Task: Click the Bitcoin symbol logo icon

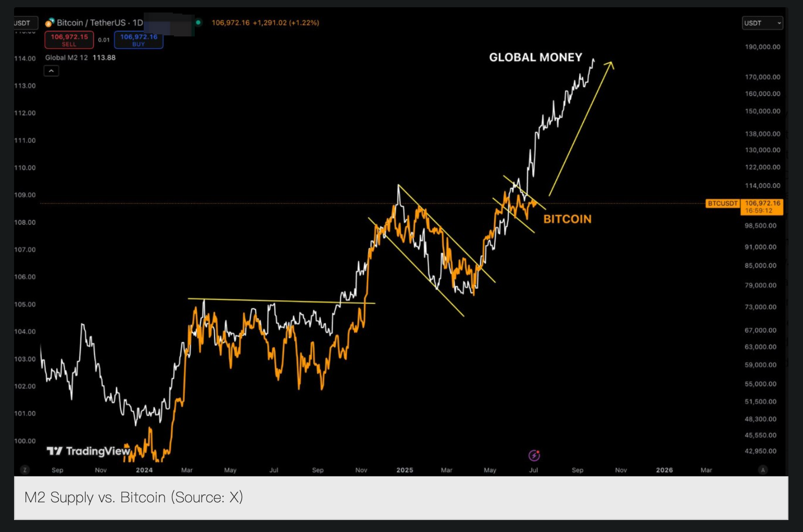Action: (50, 22)
